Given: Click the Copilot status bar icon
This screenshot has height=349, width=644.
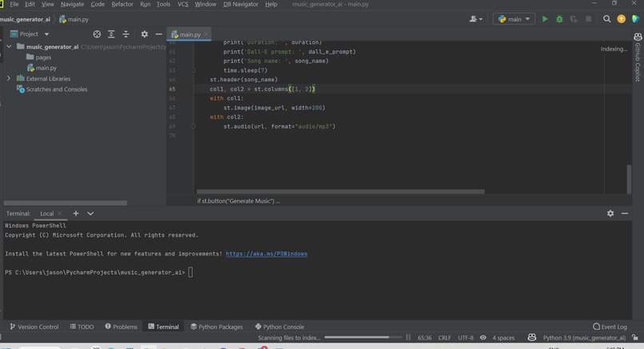Looking at the screenshot, I should click(x=532, y=338).
